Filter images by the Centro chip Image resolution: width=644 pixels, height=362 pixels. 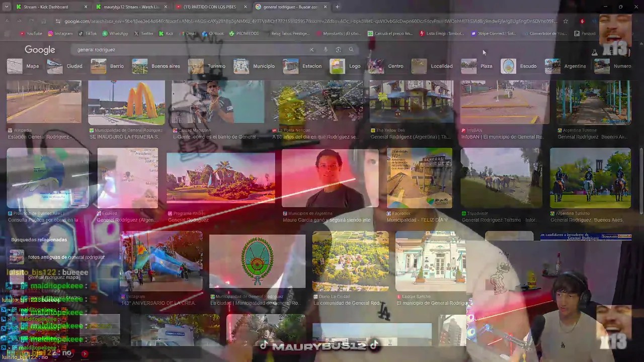(x=386, y=66)
